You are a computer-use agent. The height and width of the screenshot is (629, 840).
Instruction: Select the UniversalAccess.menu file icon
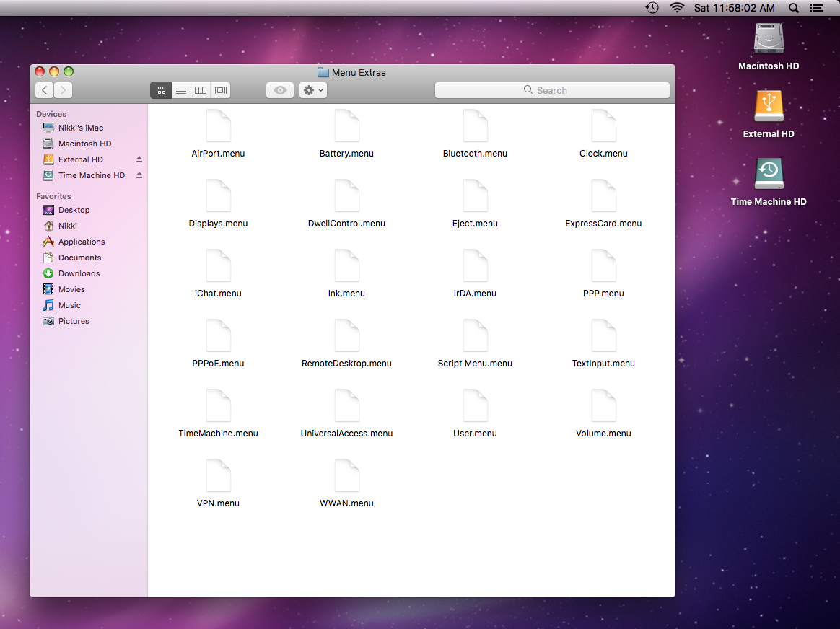(x=346, y=406)
